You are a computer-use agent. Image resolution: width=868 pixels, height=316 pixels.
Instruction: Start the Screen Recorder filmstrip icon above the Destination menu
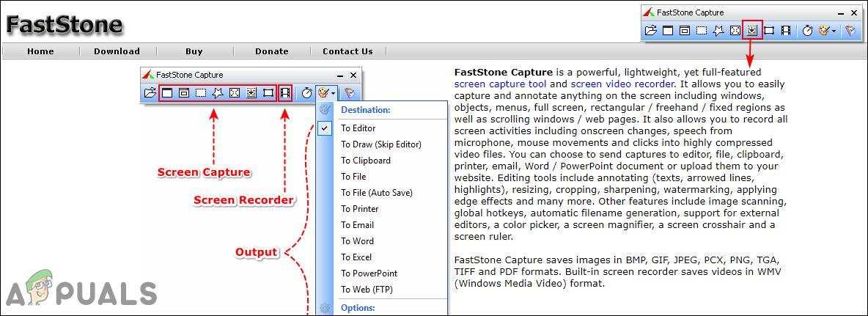[285, 93]
